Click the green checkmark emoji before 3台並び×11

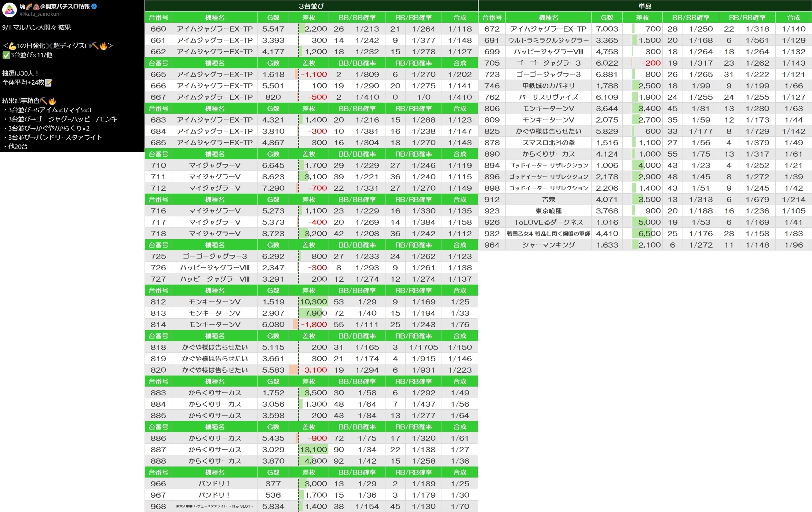pos(6,55)
